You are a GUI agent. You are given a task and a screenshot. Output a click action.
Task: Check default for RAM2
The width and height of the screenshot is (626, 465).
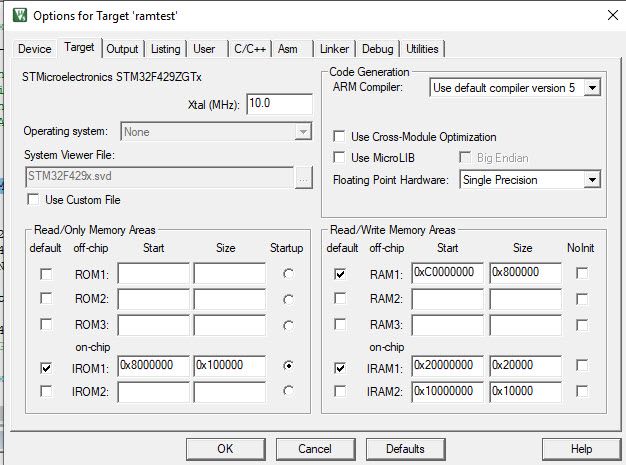coord(340,299)
